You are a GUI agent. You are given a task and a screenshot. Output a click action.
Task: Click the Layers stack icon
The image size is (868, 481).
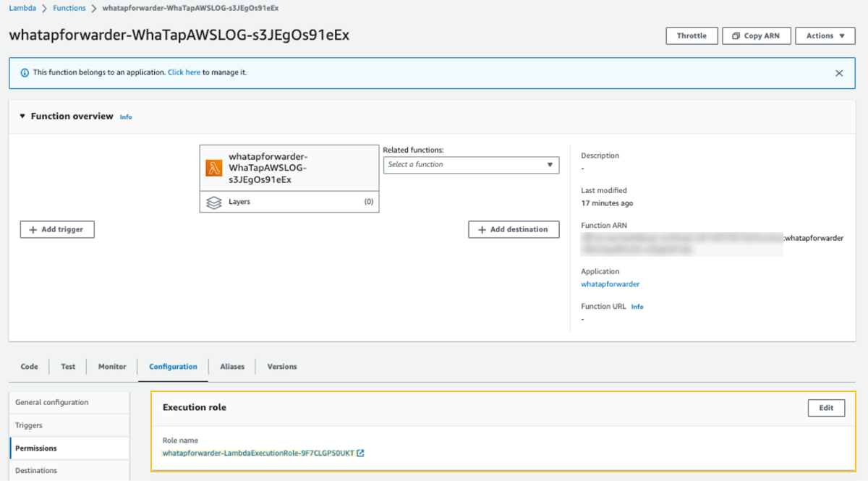tap(214, 203)
